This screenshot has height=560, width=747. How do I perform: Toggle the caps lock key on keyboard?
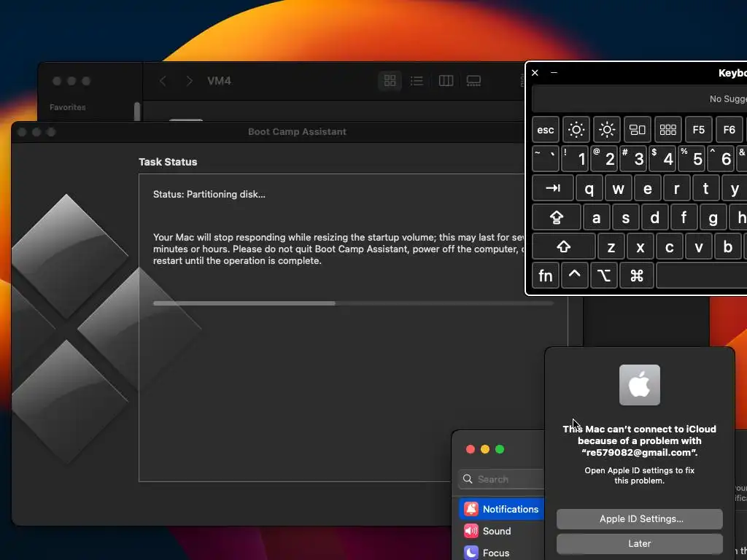pos(557,217)
